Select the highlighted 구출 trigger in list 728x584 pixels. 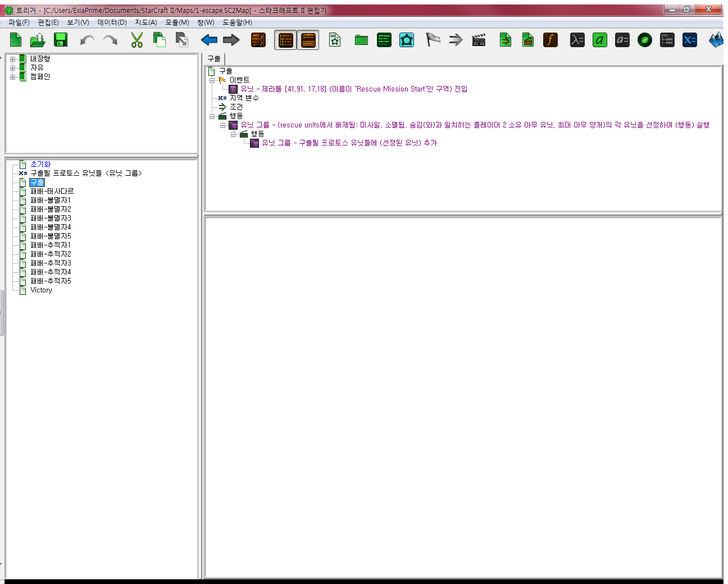[x=37, y=182]
